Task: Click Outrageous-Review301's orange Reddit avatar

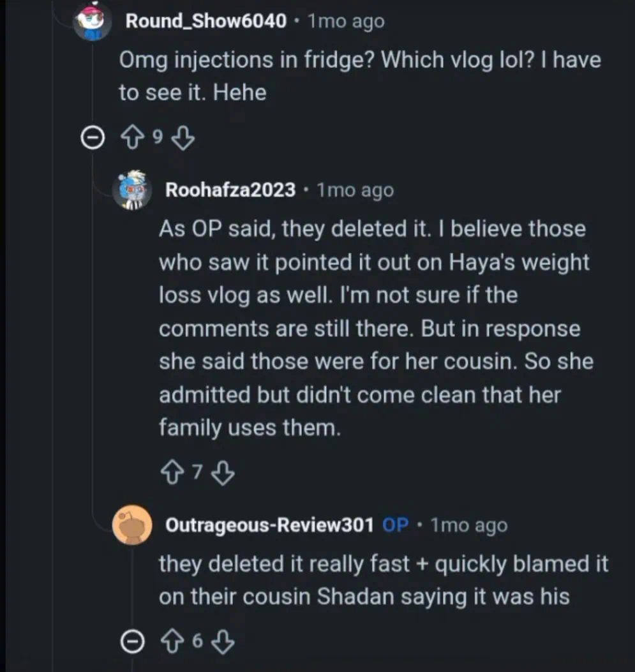Action: pos(132,525)
